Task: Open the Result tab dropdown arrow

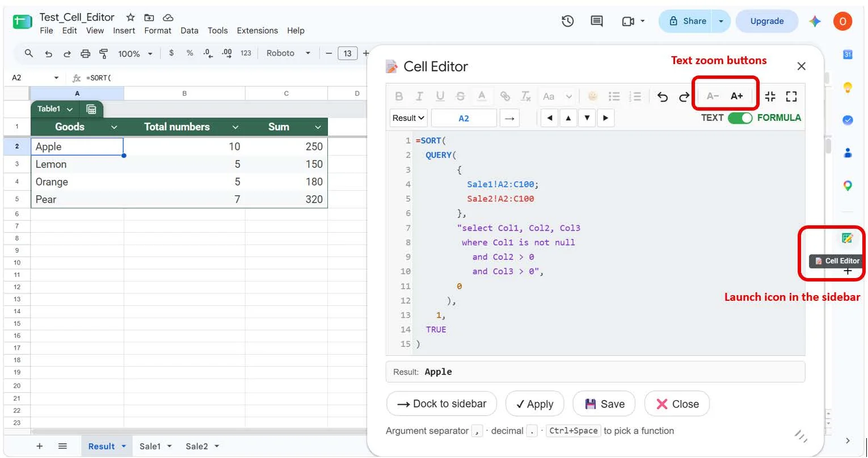Action: pyautogui.click(x=123, y=447)
